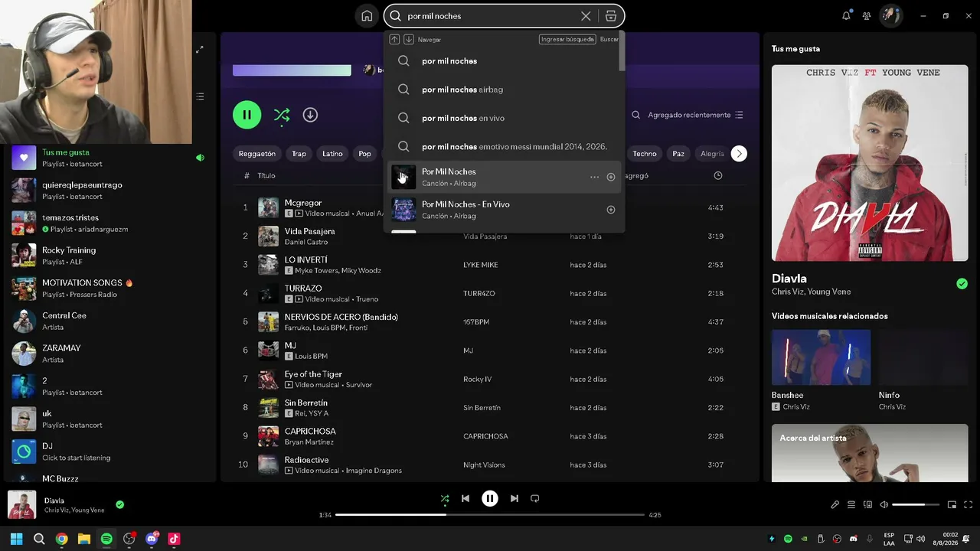Show more filter chips with the arrow
Screen dimensions: 980x551
tap(739, 154)
